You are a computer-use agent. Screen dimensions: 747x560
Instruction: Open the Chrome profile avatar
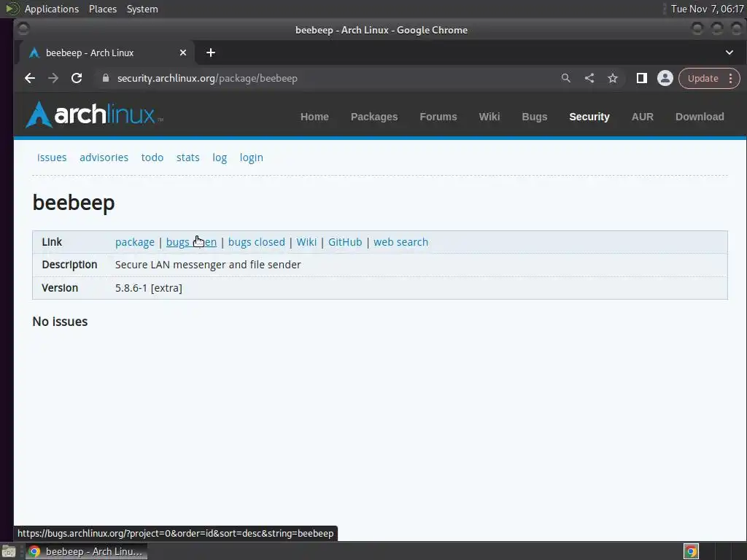click(x=665, y=78)
